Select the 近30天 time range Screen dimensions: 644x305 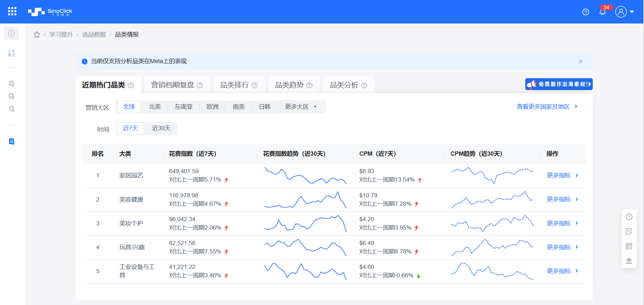point(161,128)
